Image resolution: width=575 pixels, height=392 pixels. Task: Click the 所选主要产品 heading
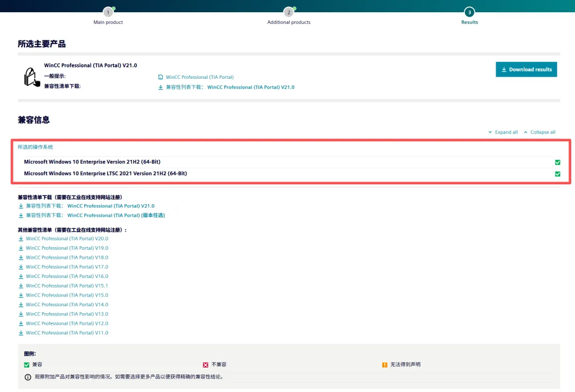point(42,44)
